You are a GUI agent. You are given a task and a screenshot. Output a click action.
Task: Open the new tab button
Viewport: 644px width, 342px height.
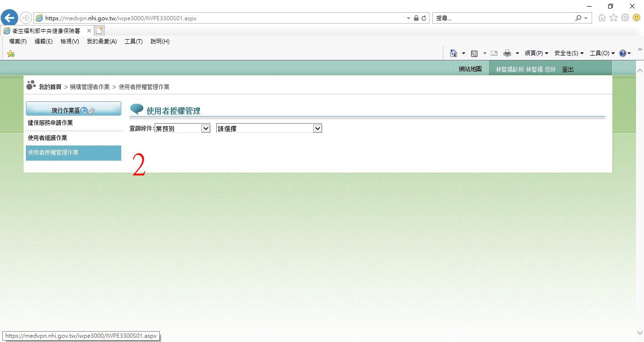(99, 31)
